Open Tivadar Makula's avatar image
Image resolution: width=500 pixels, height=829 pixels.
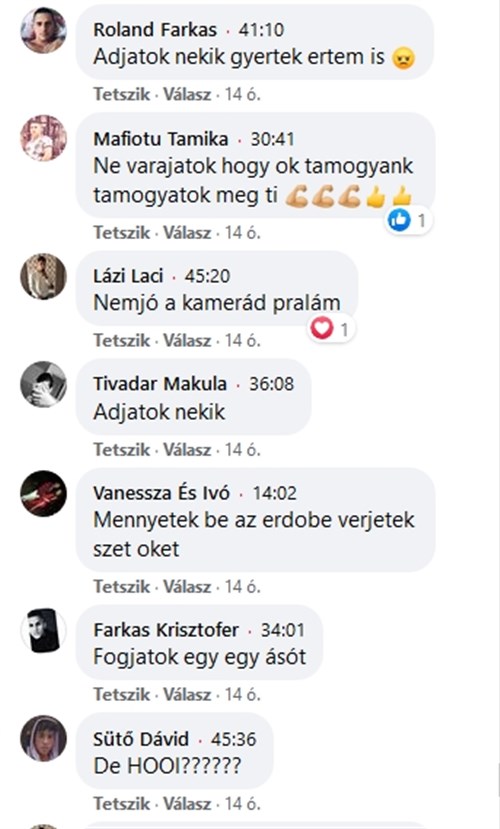point(43,384)
